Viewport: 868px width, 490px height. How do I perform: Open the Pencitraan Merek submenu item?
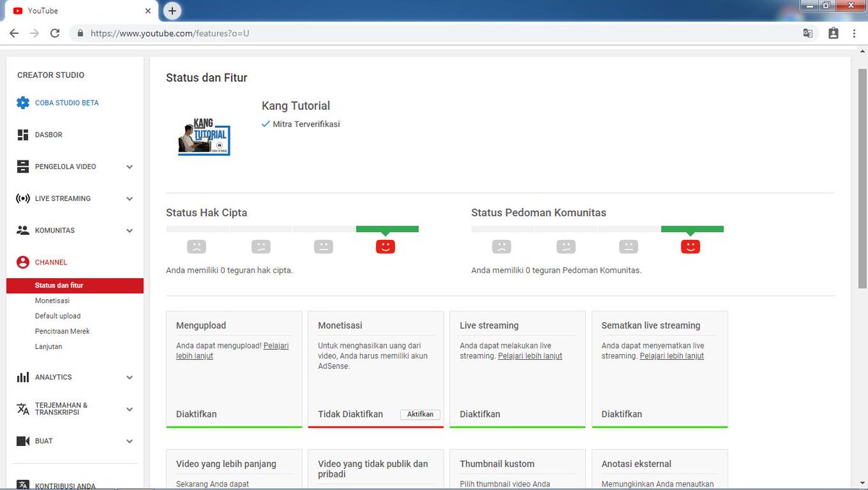62,331
